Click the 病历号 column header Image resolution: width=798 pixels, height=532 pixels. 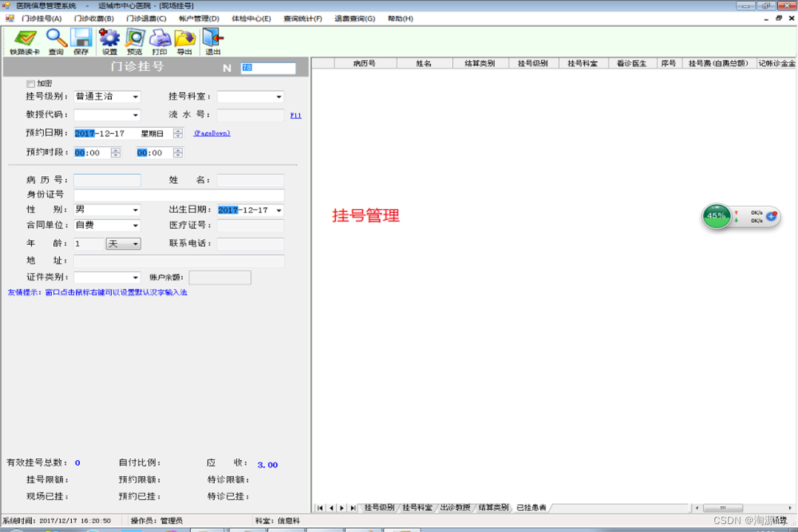coord(365,63)
